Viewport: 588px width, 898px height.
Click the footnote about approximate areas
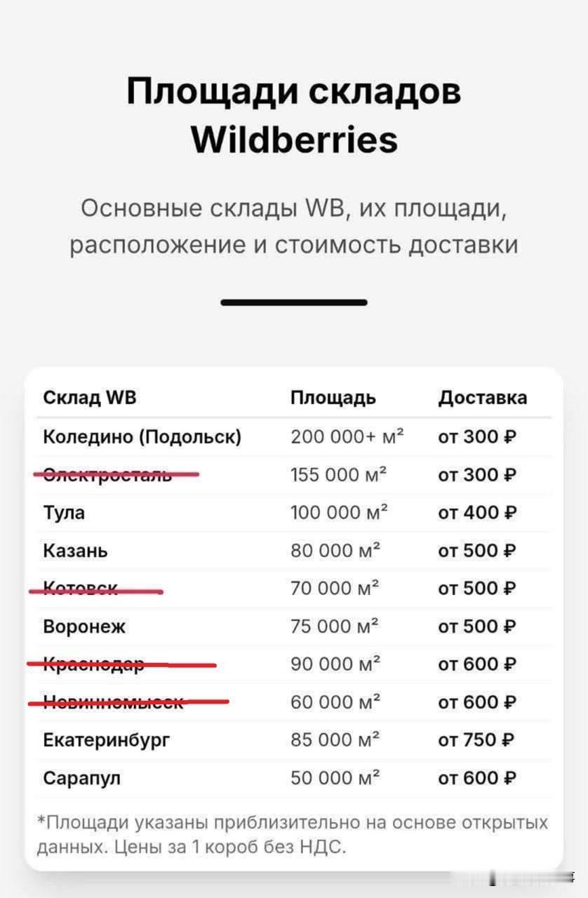click(x=292, y=835)
